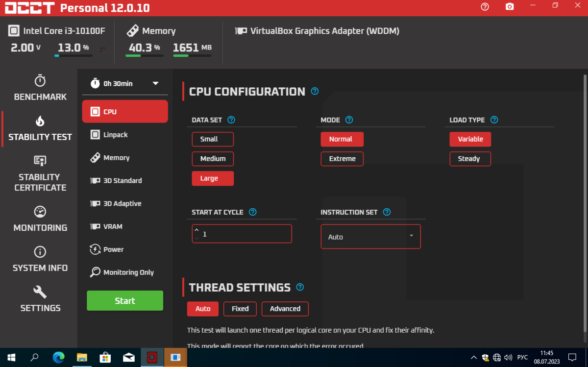
Task: Select the 3D Adaptive test
Action: 125,203
